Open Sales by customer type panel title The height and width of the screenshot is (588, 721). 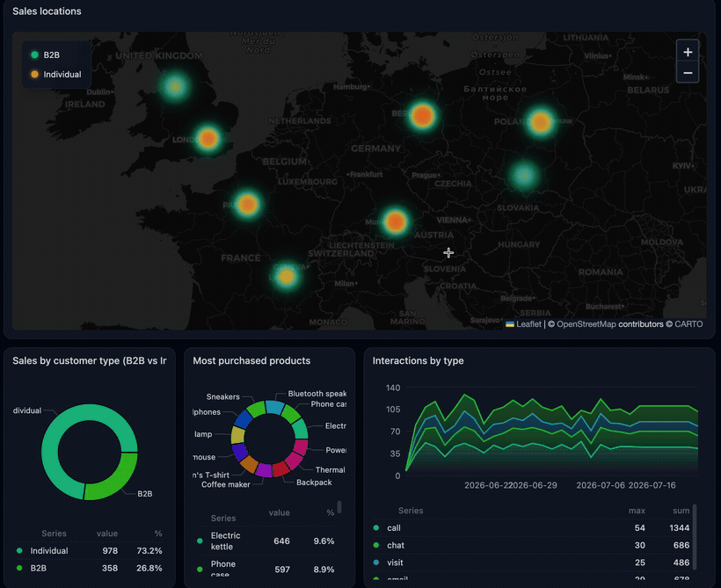click(x=89, y=361)
